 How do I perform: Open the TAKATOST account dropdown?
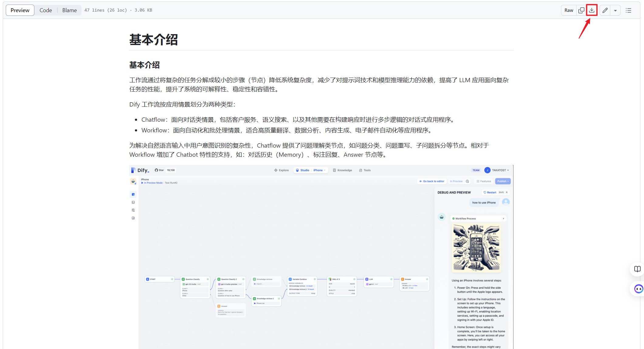point(500,170)
